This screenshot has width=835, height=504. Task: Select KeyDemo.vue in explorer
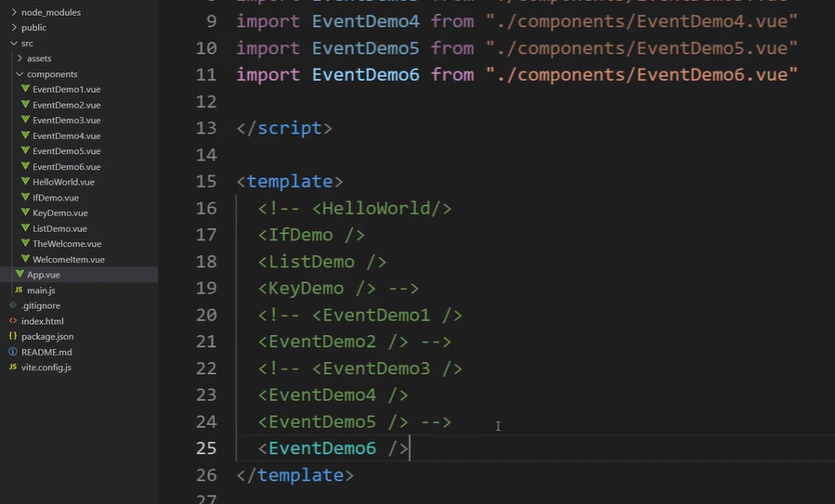click(60, 213)
